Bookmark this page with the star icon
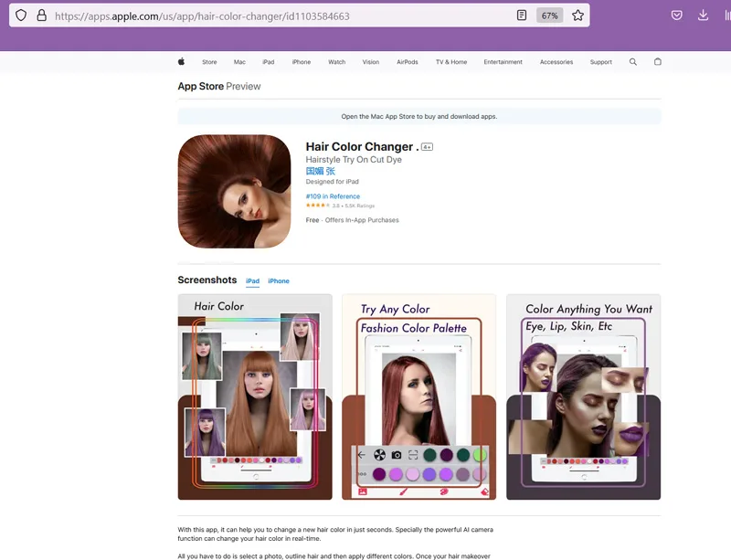Image resolution: width=731 pixels, height=560 pixels. click(x=577, y=16)
